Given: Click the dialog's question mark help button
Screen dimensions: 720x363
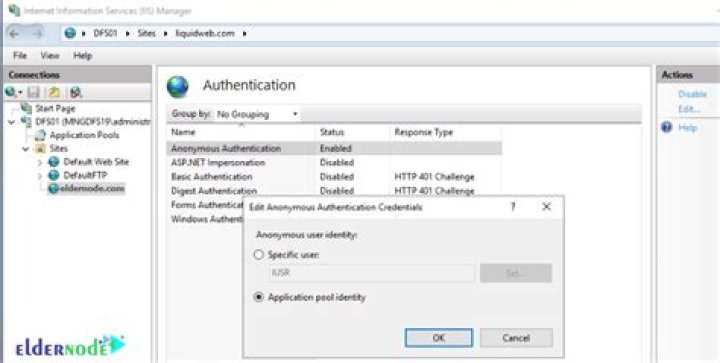Looking at the screenshot, I should pyautogui.click(x=513, y=207).
